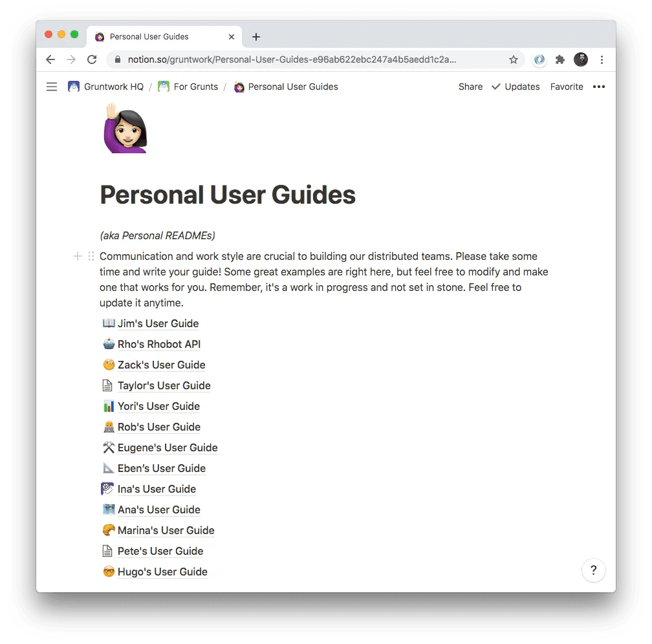Open the Notion page options ellipsis menu
The image size is (652, 644).
coord(599,87)
